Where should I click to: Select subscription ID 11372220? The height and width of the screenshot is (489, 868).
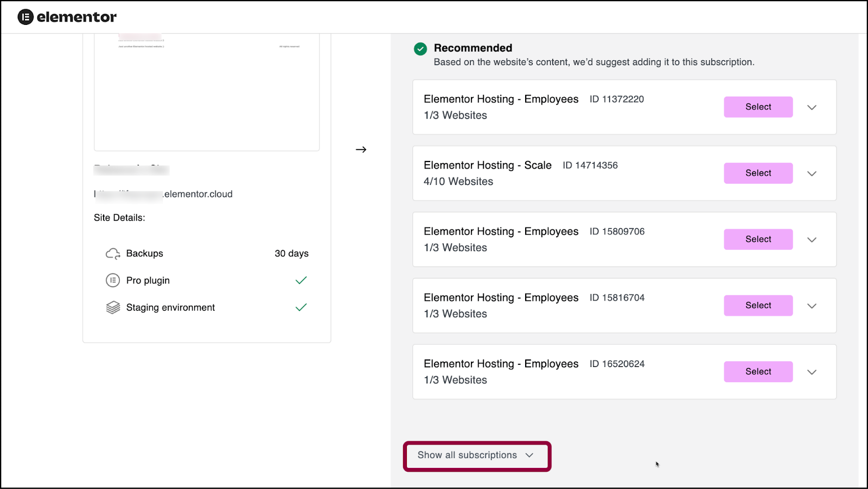pos(758,107)
